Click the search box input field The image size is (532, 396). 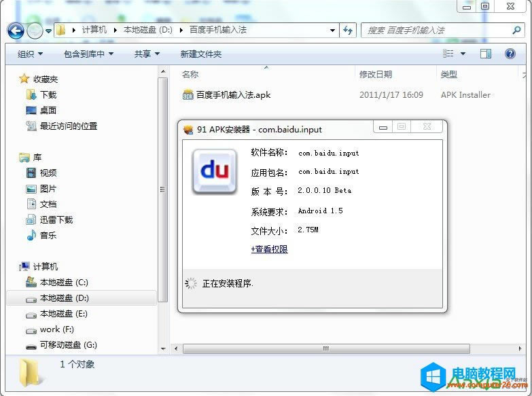click(435, 31)
